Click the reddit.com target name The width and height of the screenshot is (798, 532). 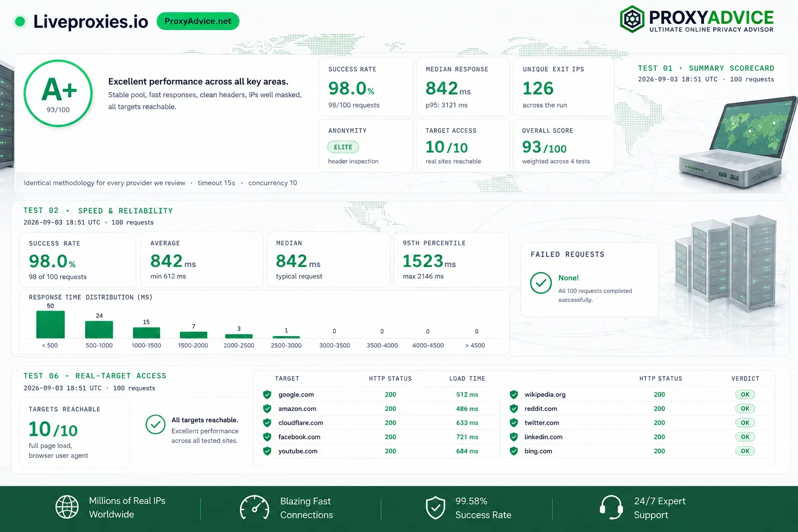(x=541, y=408)
